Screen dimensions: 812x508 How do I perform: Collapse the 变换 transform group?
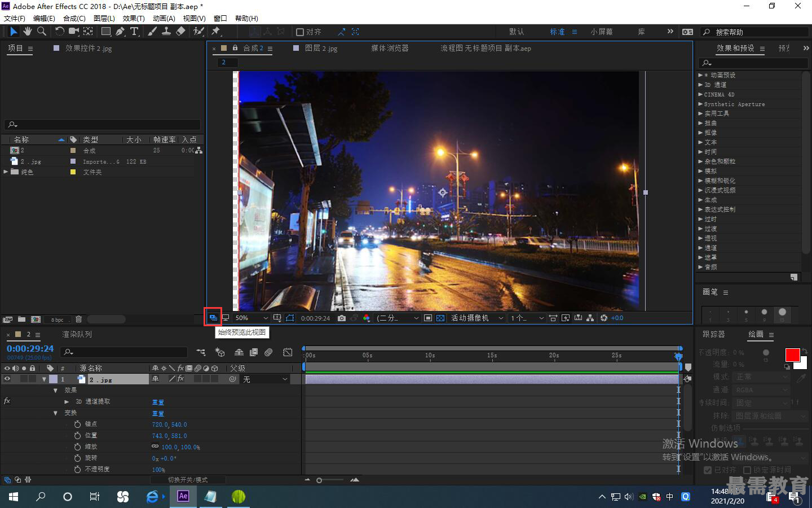(x=55, y=413)
